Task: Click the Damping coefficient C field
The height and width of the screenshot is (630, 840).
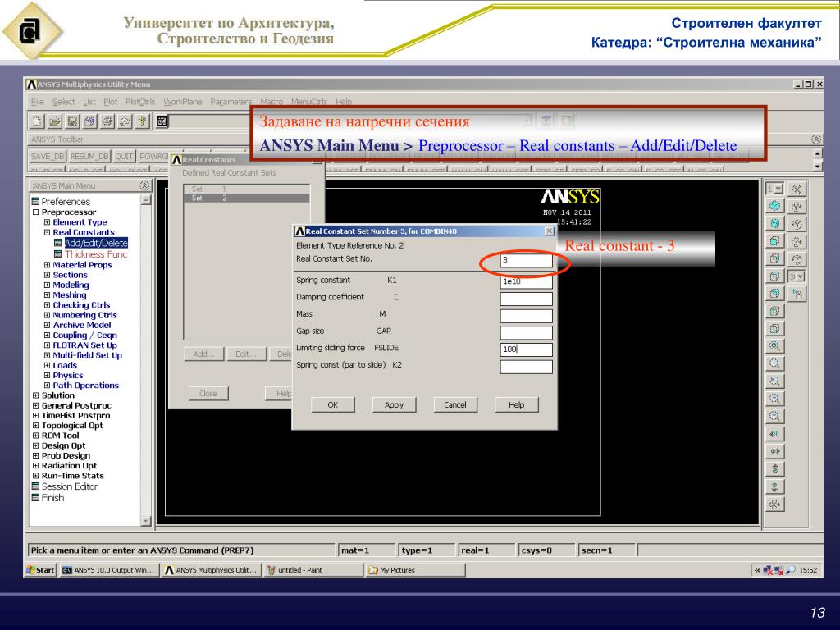Action: pos(526,299)
